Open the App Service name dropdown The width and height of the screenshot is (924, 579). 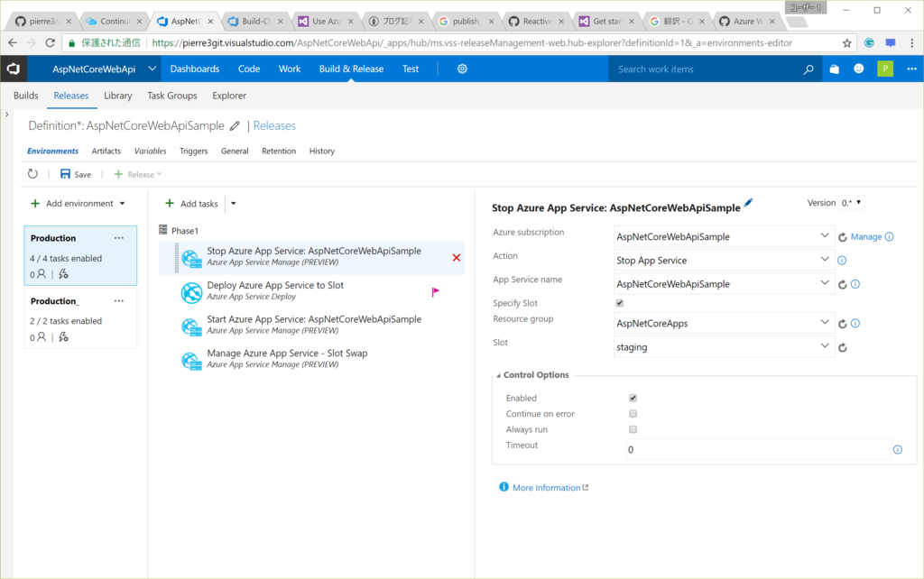724,283
